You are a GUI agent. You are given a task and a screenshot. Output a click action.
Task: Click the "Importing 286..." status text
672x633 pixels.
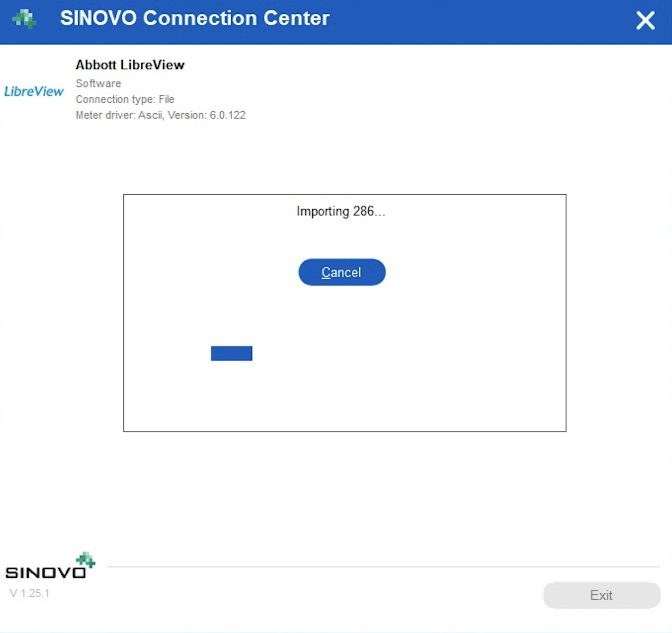click(341, 211)
